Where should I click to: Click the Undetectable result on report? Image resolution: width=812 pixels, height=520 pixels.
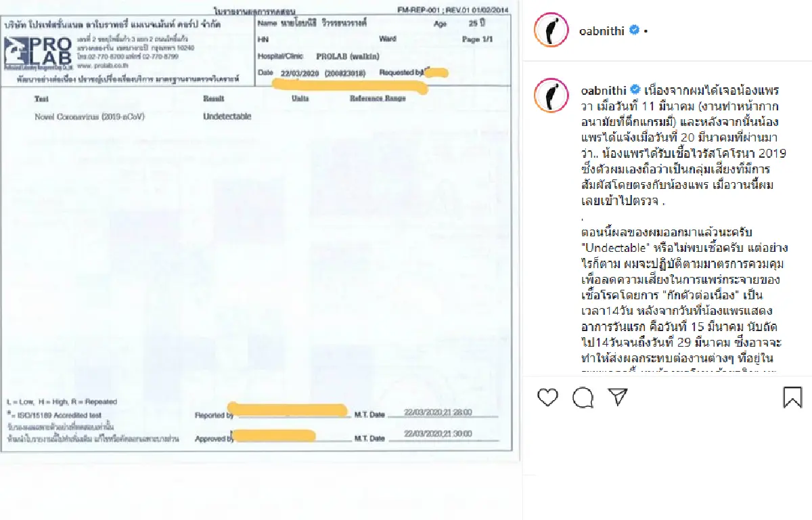[x=227, y=116]
